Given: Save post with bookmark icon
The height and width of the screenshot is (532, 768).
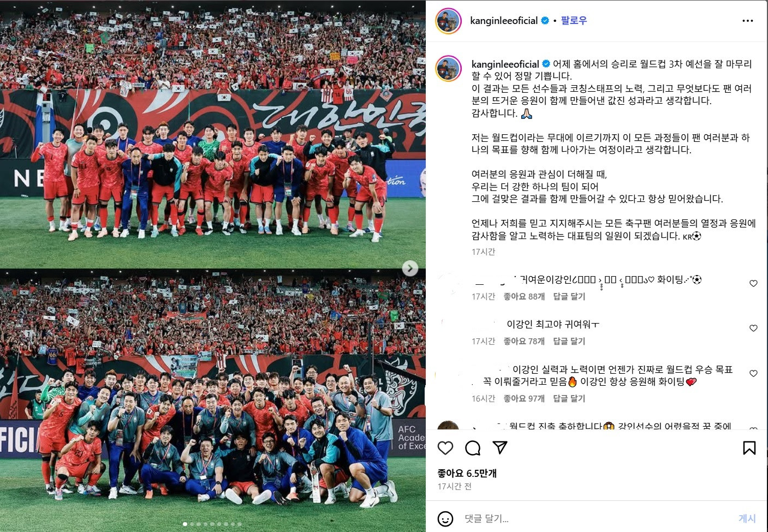Looking at the screenshot, I should 749,448.
